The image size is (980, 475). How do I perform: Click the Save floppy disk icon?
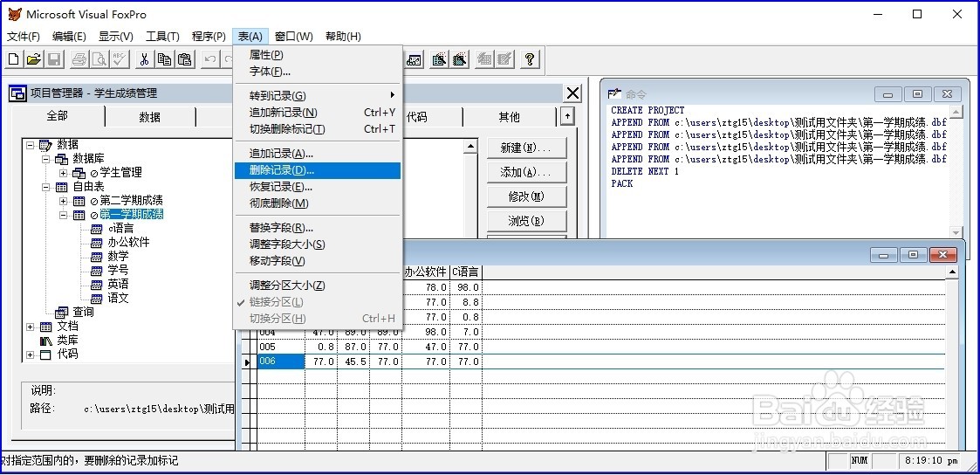tap(54, 59)
